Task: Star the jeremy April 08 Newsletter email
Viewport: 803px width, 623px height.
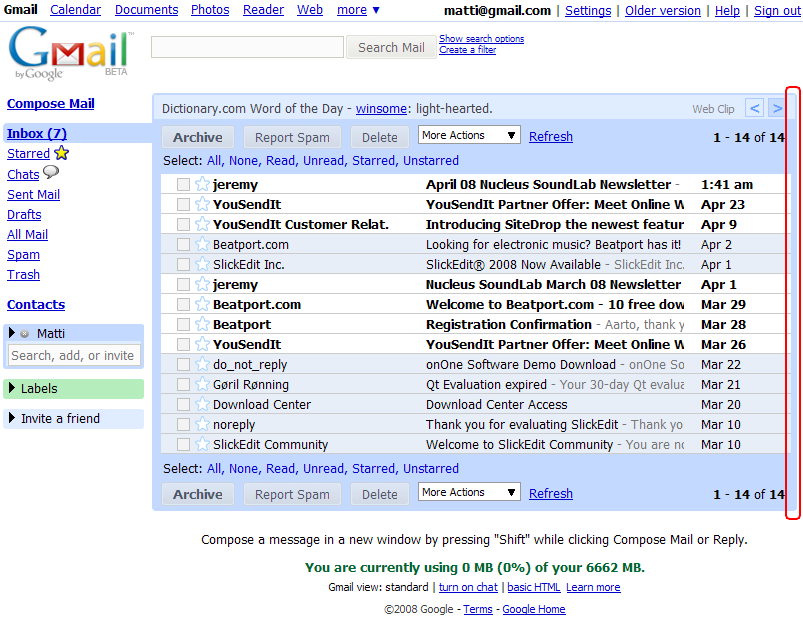Action: point(202,184)
